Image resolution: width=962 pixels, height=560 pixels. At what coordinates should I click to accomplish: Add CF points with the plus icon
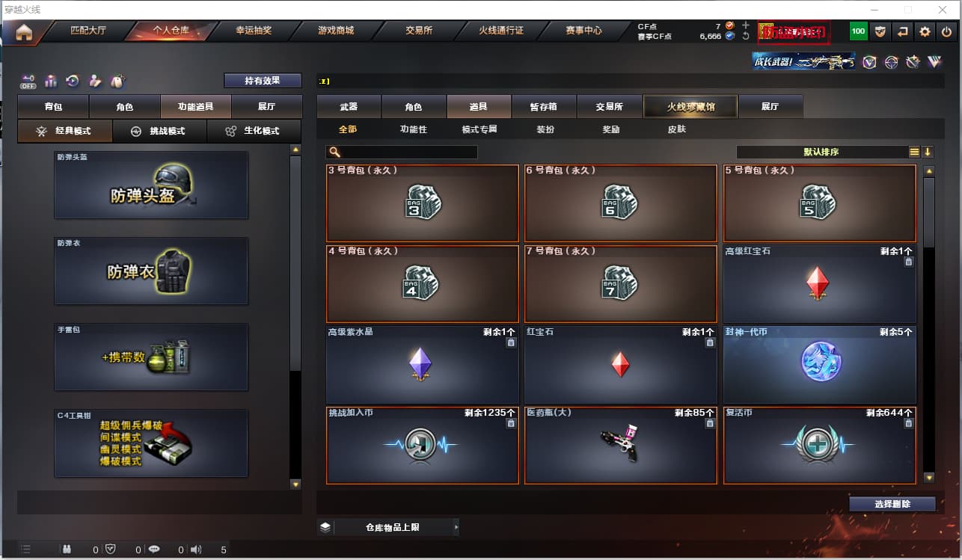pos(745,25)
